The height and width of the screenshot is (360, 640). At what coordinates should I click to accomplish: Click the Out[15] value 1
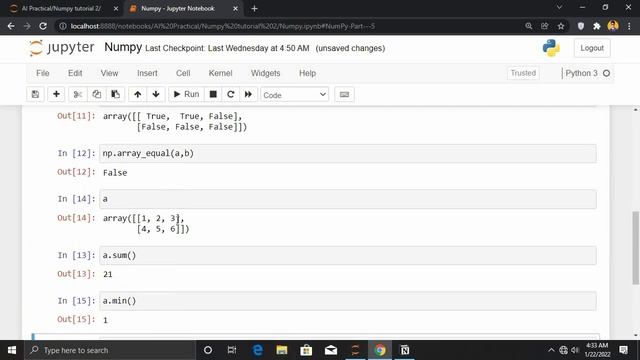(105, 320)
